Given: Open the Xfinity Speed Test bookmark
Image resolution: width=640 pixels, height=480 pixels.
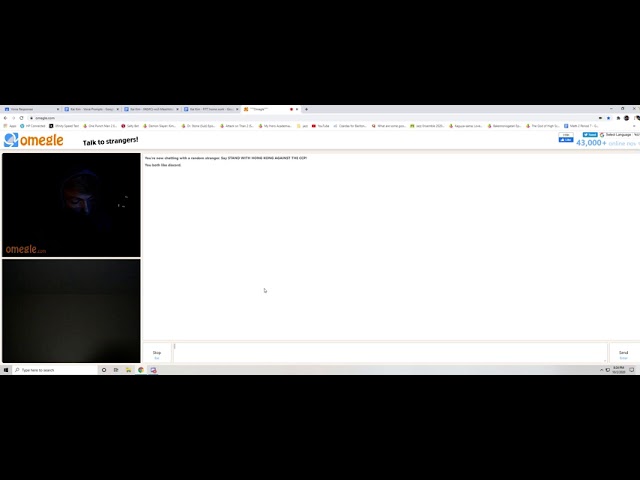Looking at the screenshot, I should 64,126.
